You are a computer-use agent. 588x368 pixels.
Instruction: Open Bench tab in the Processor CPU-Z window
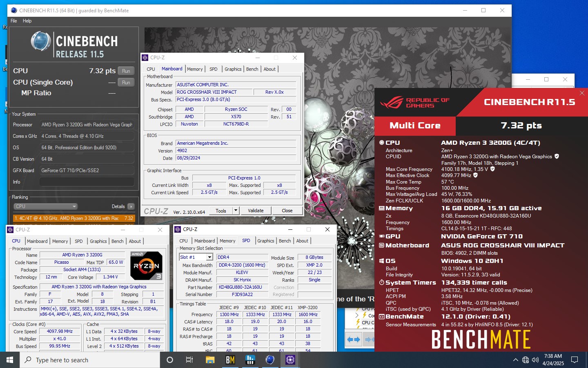(x=118, y=241)
